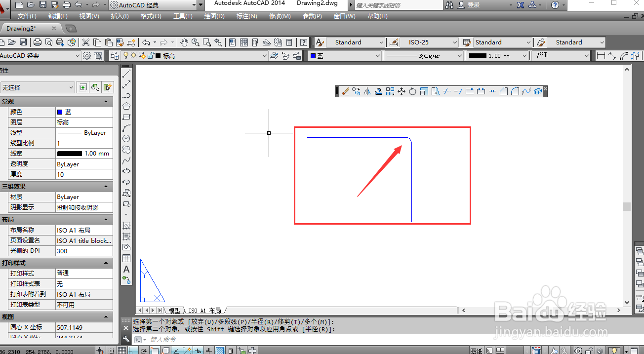The image size is (644, 354).
Task: Switch to the 模型 tab
Action: 175,311
